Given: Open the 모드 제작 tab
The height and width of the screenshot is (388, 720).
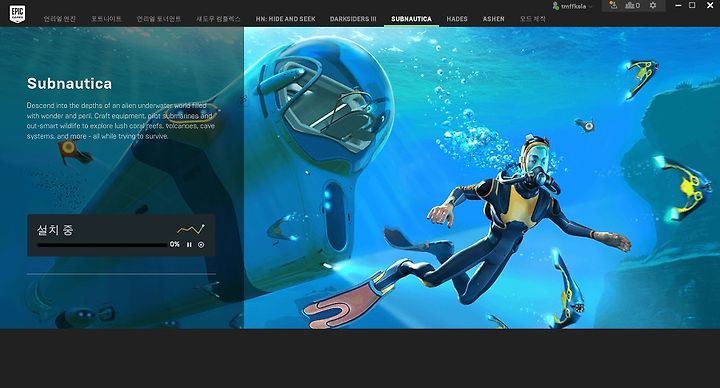Looking at the screenshot, I should coord(533,19).
